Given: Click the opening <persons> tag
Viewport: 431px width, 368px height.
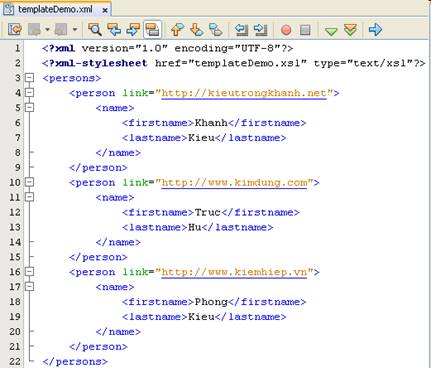Looking at the screenshot, I should [x=72, y=78].
